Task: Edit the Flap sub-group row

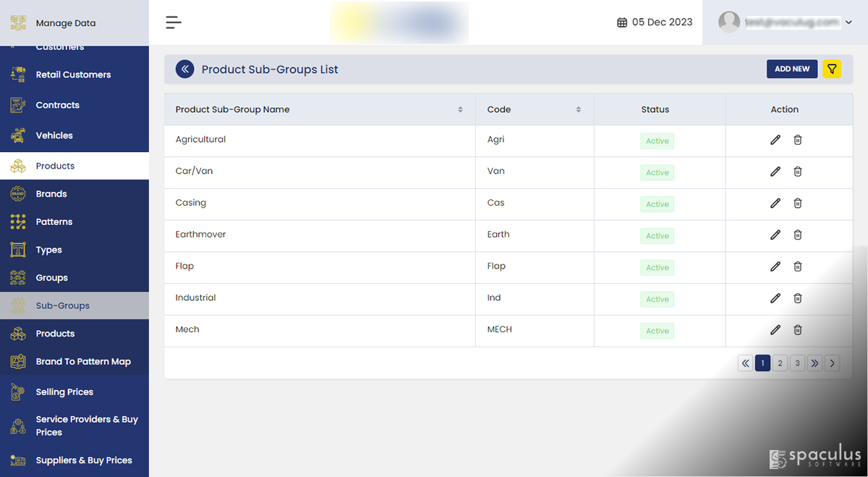Action: click(775, 266)
